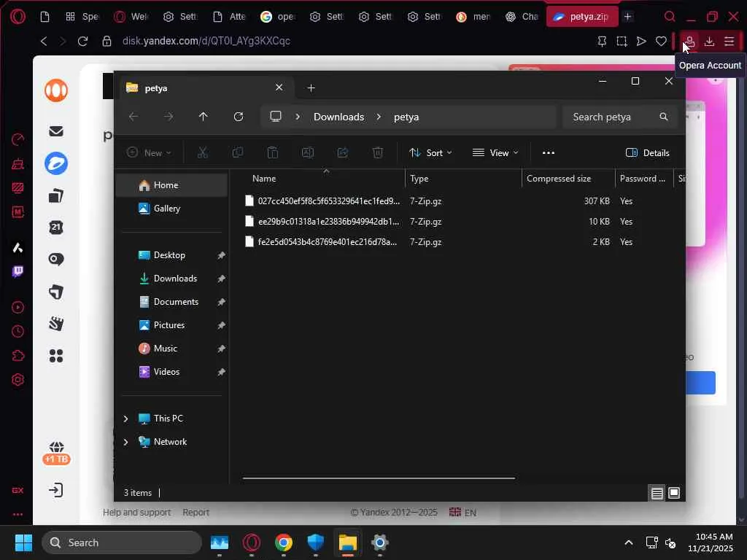This screenshot has width=747, height=560.
Task: Click the Rename icon in Explorer toolbar
Action: tap(307, 153)
